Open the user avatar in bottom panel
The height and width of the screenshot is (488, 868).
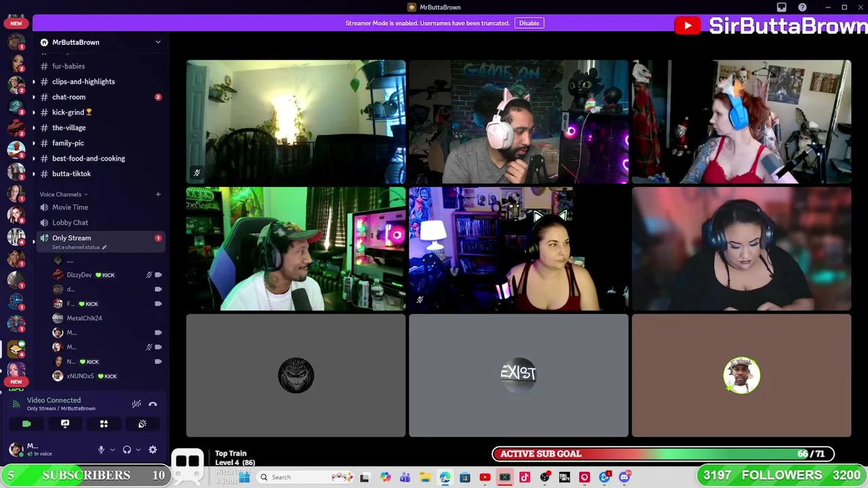coord(16,449)
